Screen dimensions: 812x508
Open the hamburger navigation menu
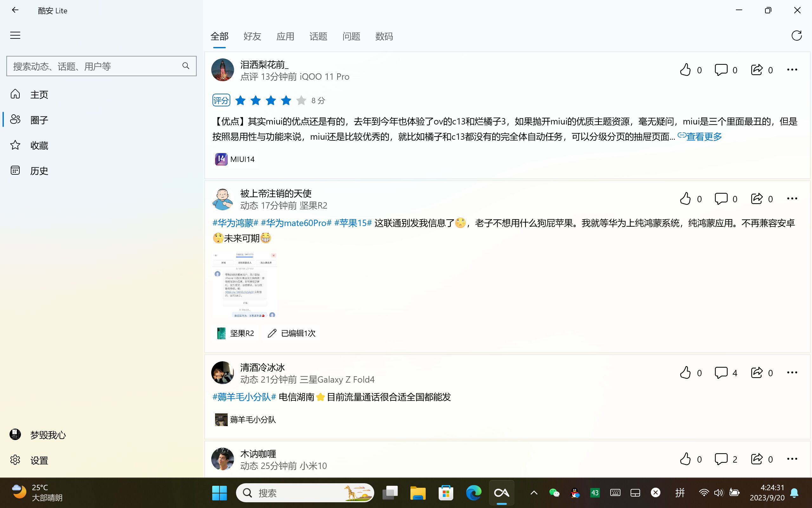click(x=15, y=35)
